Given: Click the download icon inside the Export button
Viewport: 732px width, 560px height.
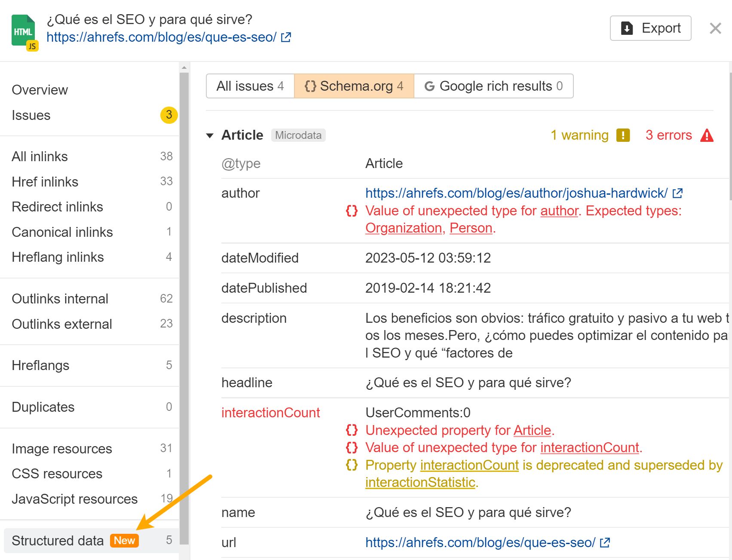Looking at the screenshot, I should tap(627, 28).
